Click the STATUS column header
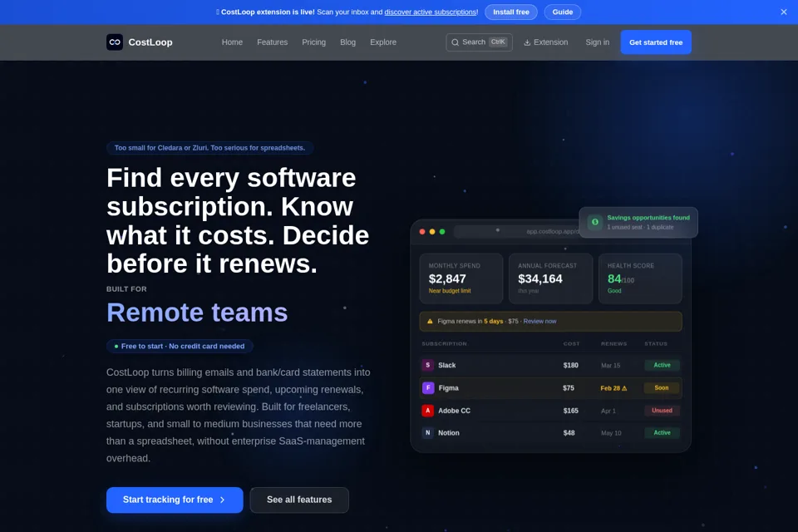This screenshot has height=532, width=798. (656, 343)
